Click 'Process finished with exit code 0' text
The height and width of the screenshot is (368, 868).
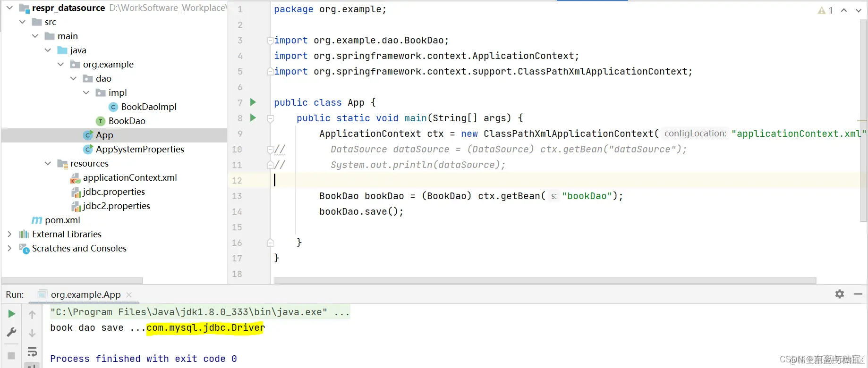pyautogui.click(x=144, y=359)
